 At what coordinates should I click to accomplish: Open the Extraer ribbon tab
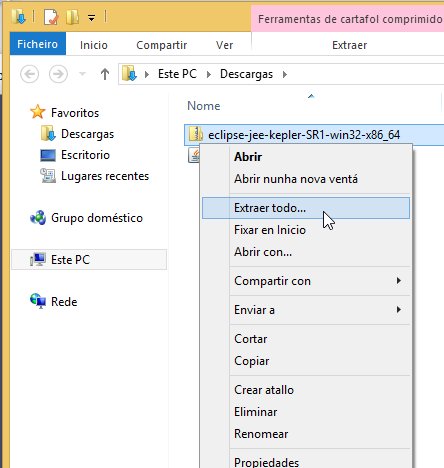pos(349,45)
